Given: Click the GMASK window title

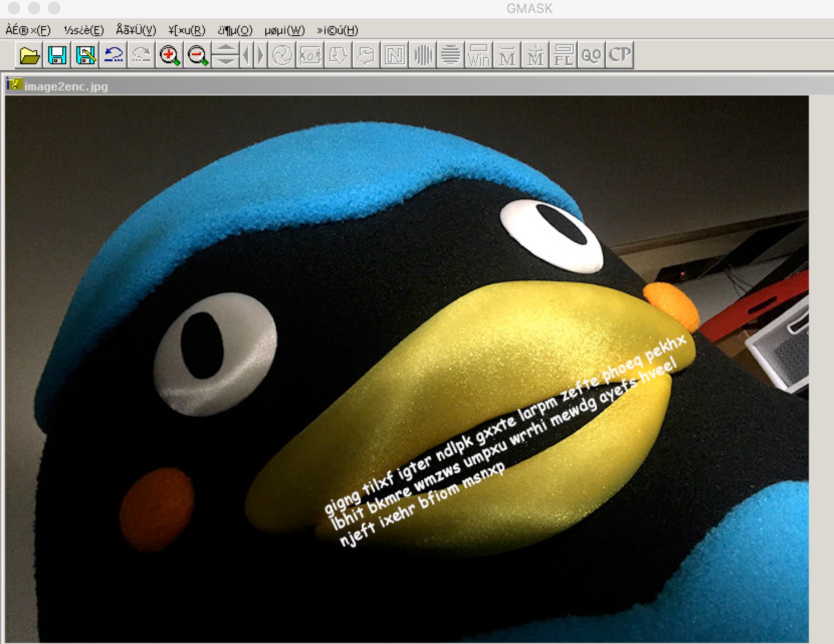Looking at the screenshot, I should tap(529, 9).
